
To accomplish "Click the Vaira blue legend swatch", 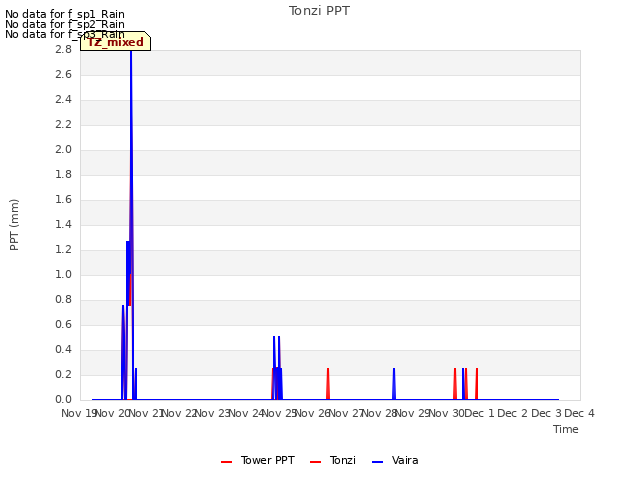I will pos(378,462).
